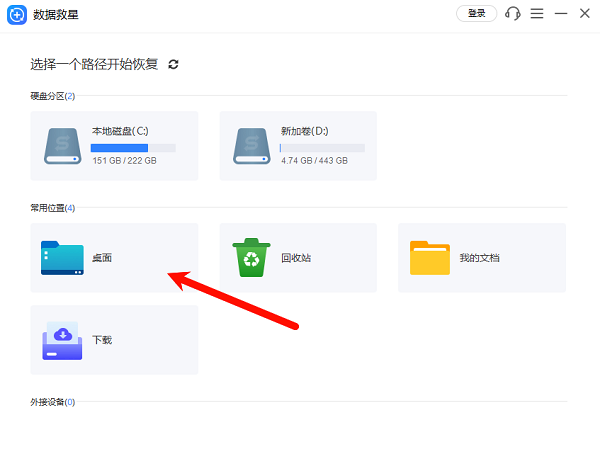Click the D: drive usage progress bar
Viewport: 600px width, 454px height.
pyautogui.click(x=322, y=148)
